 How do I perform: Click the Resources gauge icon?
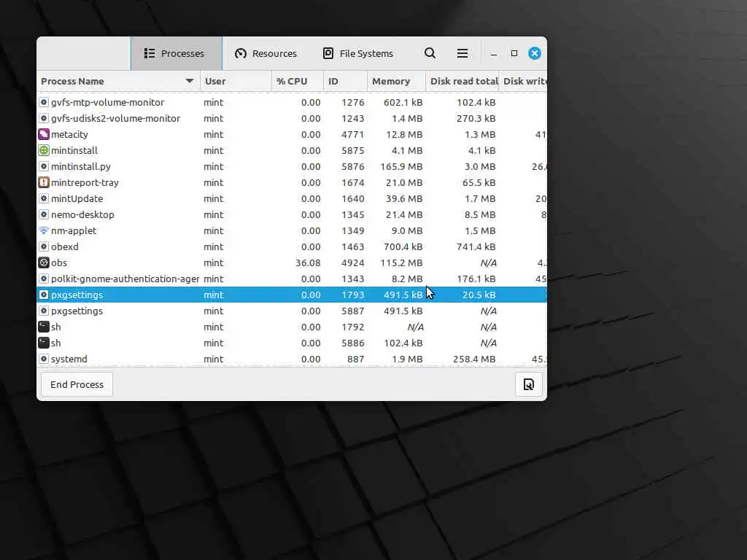point(241,53)
